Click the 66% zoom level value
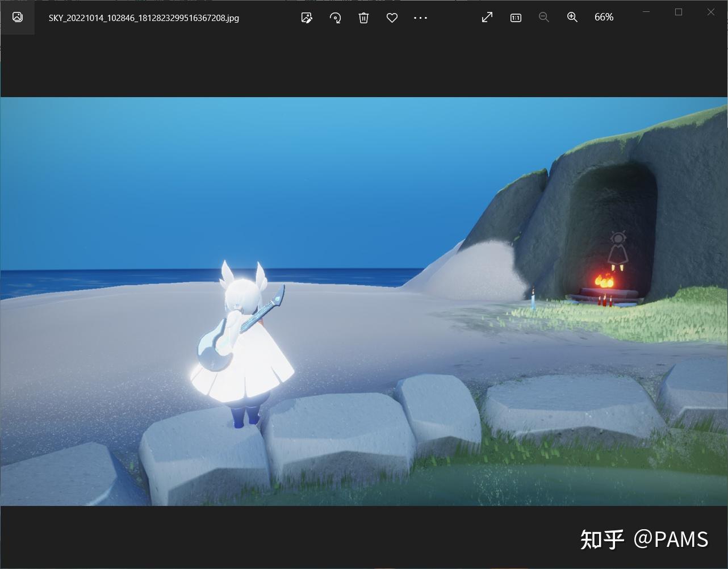Screen dimensions: 728x569 (x=604, y=18)
